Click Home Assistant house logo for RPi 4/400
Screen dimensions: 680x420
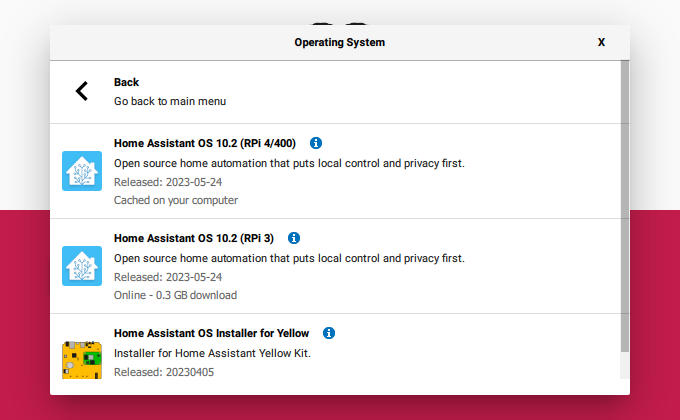click(82, 171)
